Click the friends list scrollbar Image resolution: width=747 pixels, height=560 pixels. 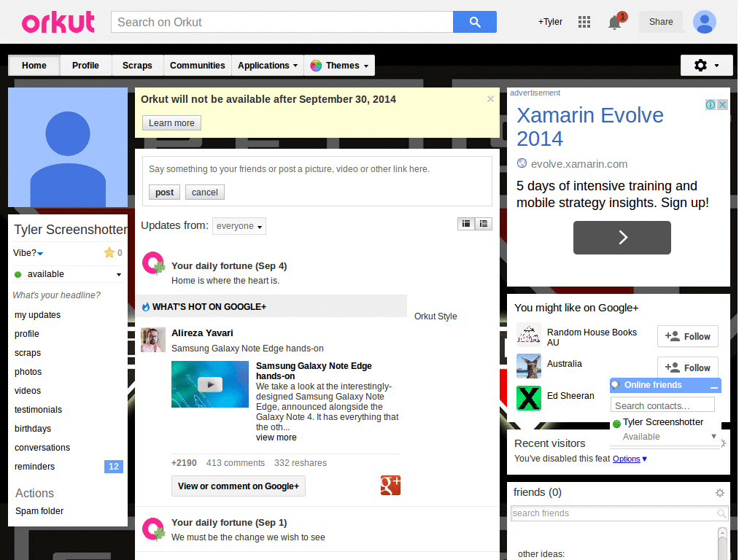(x=722, y=542)
